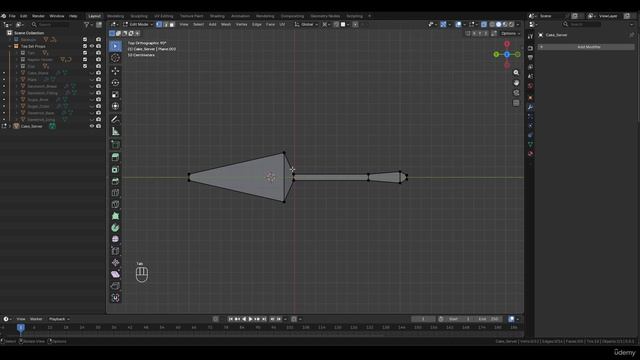
Task: Select the Inset Faces tool
Action: (115, 169)
